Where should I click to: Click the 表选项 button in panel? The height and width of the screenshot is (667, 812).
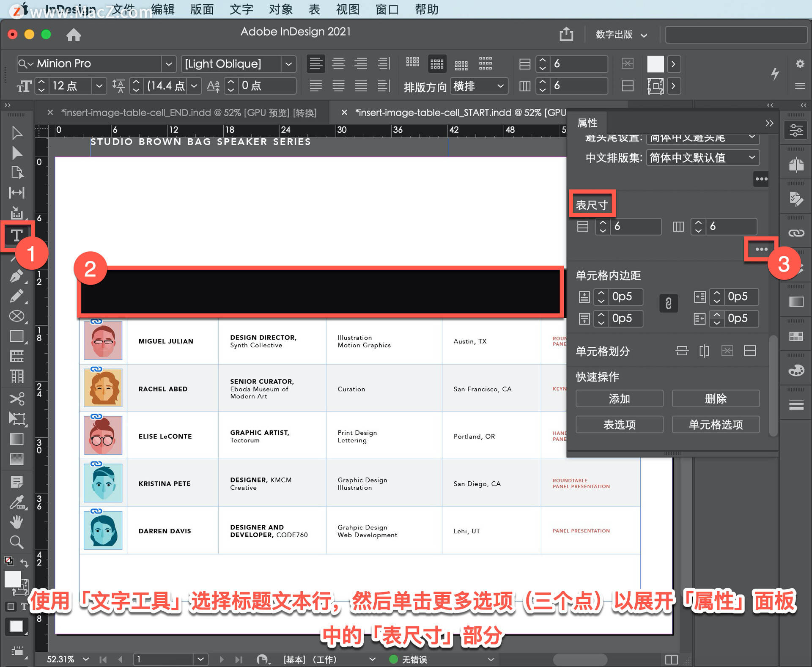click(x=622, y=423)
